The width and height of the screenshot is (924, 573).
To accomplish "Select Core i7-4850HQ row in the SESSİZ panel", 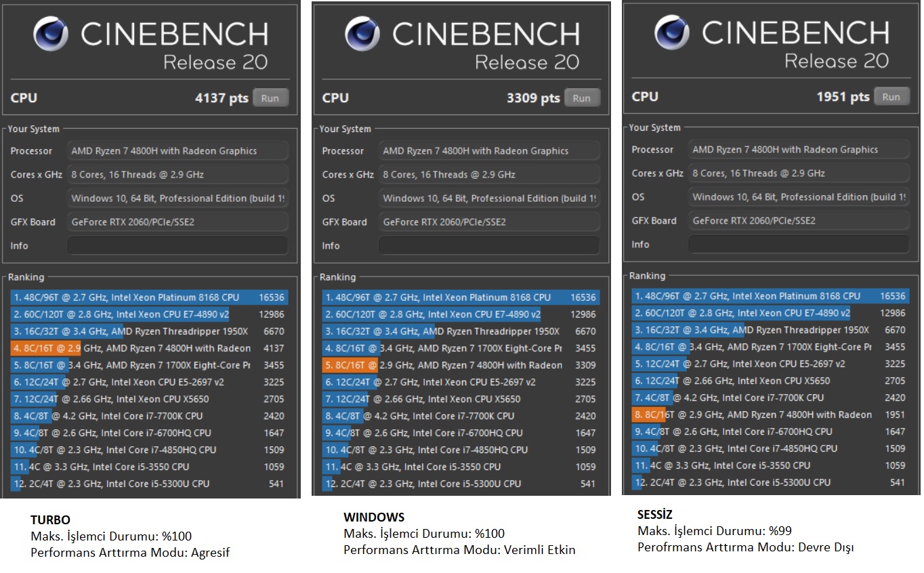I will pyautogui.click(x=770, y=448).
